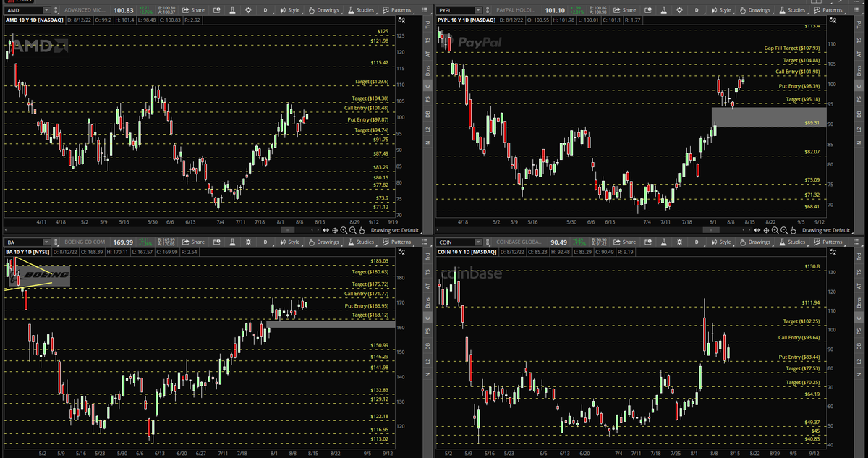
Task: Open COIN symbol dropdown arrow
Action: tap(478, 242)
